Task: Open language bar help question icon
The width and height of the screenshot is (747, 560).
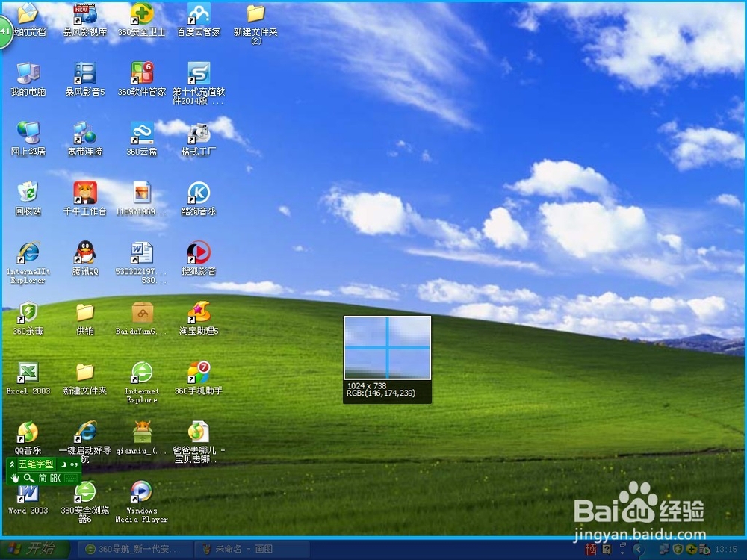Action: point(607,550)
